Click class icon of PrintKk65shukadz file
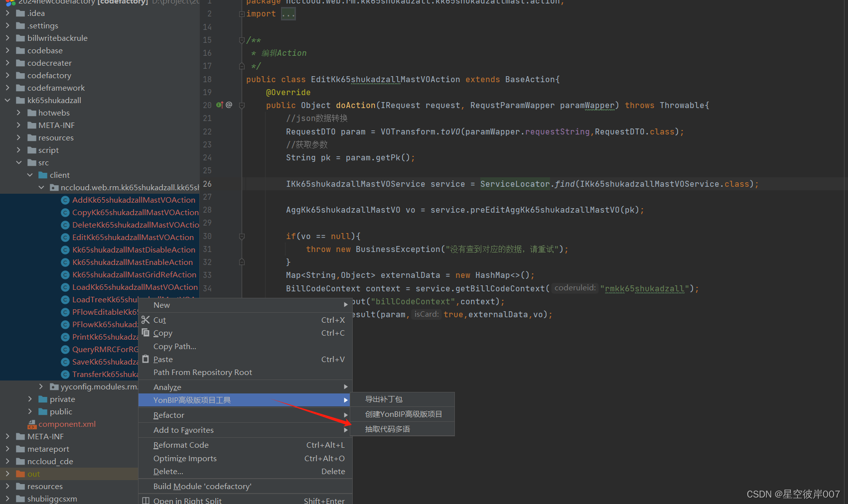Viewport: 848px width, 504px height. click(65, 337)
